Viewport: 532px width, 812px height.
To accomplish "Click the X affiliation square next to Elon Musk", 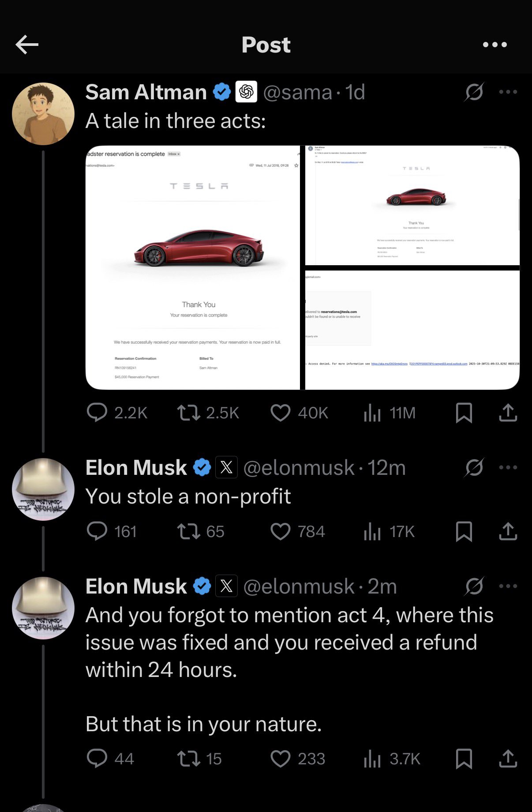I will click(x=226, y=468).
